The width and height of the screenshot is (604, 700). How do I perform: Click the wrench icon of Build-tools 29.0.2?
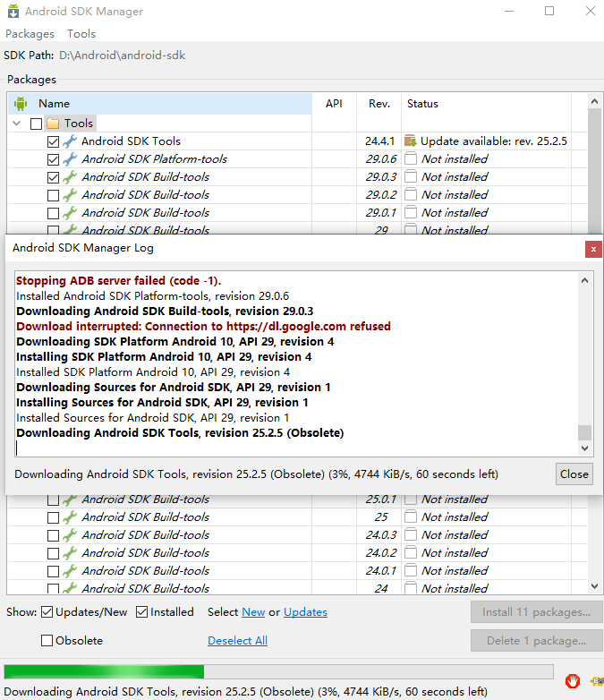point(69,194)
